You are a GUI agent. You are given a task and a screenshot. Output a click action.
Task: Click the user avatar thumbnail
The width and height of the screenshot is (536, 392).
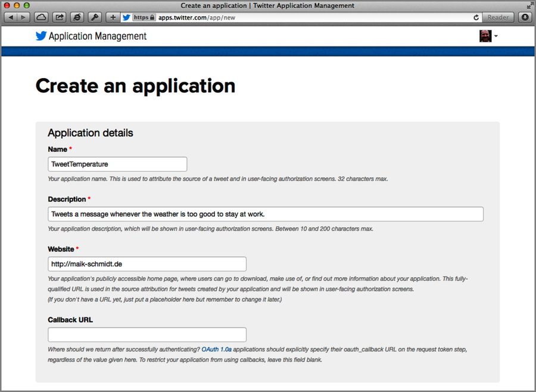pos(485,36)
